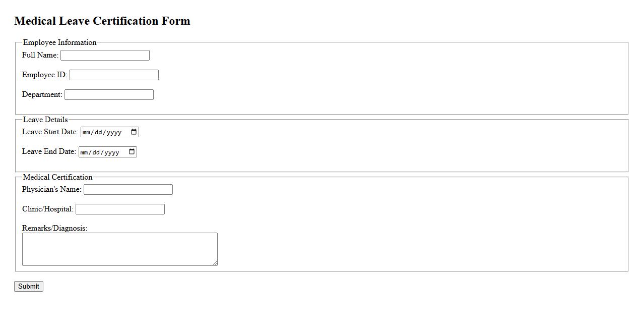Click the "Leave End Date:" label
Viewport: 644px width, 328px height.
click(49, 151)
